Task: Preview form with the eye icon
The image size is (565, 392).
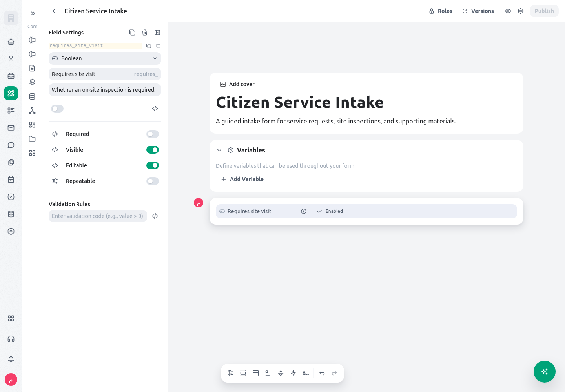Action: [x=508, y=11]
